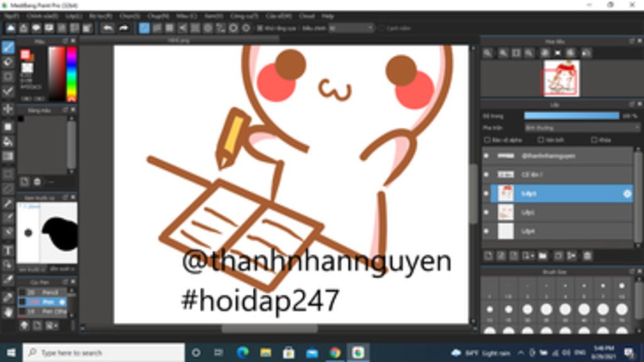Toggle visibility of @thanhnhannguyen layer
644x362 pixels.
487,156
